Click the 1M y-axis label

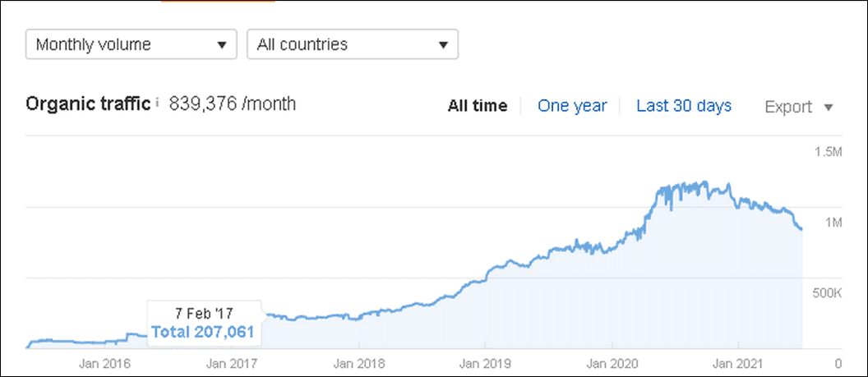[x=832, y=223]
